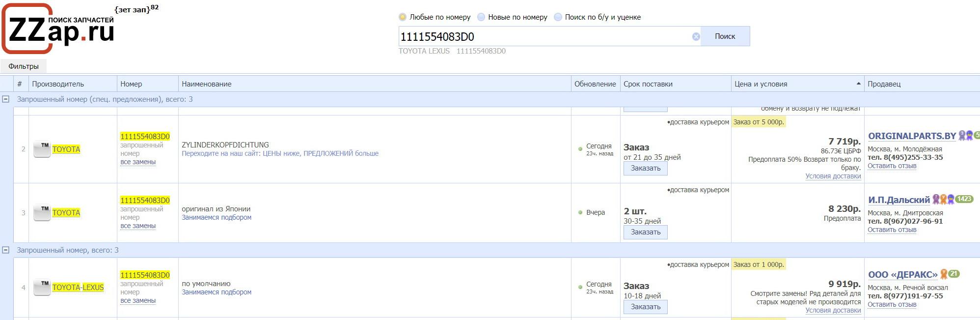The width and height of the screenshot is (980, 320).
Task: Click phone number 8(495)255-33-35
Action: pyautogui.click(x=913, y=158)
